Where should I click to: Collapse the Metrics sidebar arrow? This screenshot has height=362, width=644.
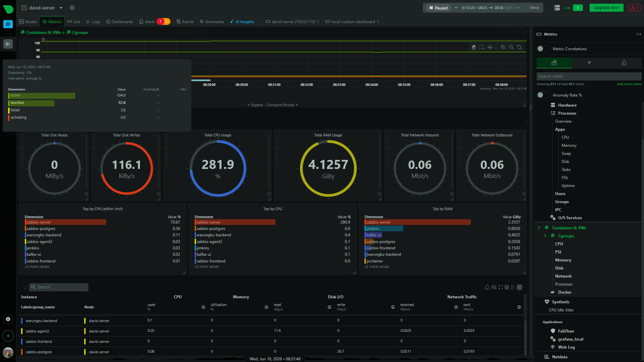[x=639, y=34]
